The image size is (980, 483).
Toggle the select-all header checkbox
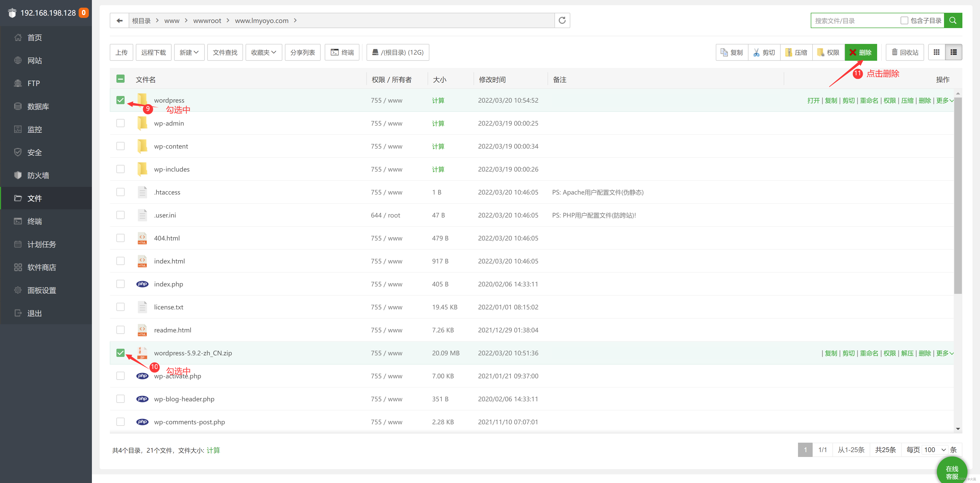[x=120, y=79]
